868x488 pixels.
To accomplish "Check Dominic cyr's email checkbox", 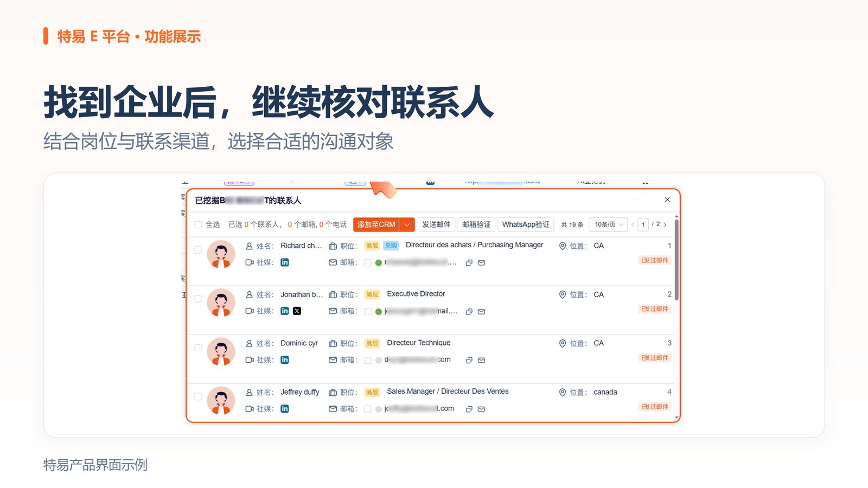I will (x=368, y=361).
